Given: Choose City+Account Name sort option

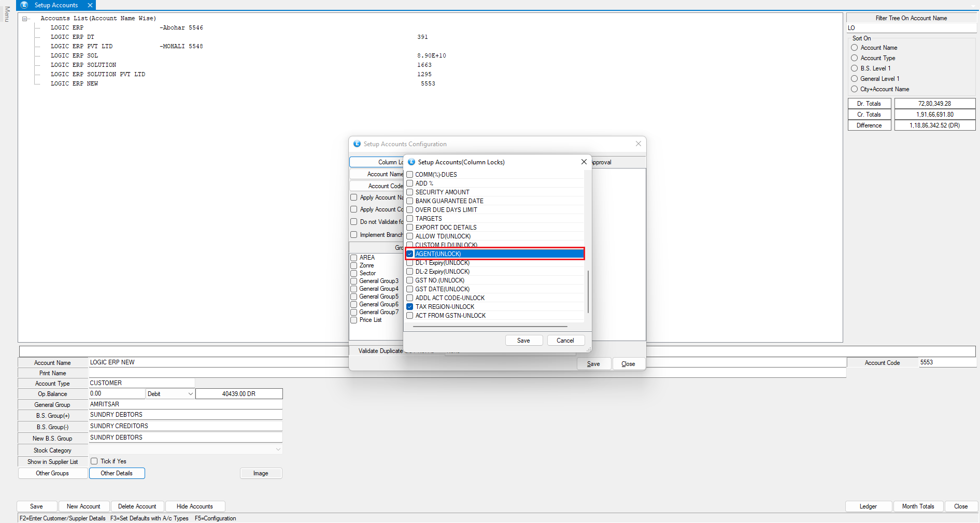Looking at the screenshot, I should [x=855, y=89].
